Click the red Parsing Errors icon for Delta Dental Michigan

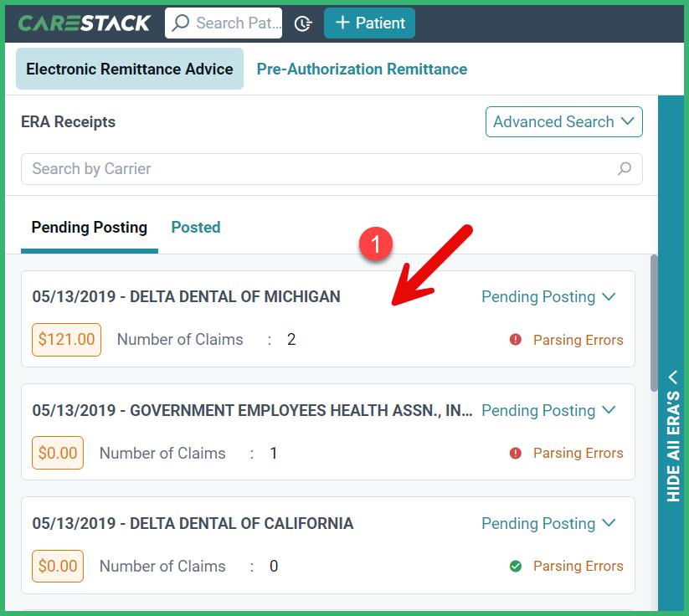pos(517,340)
